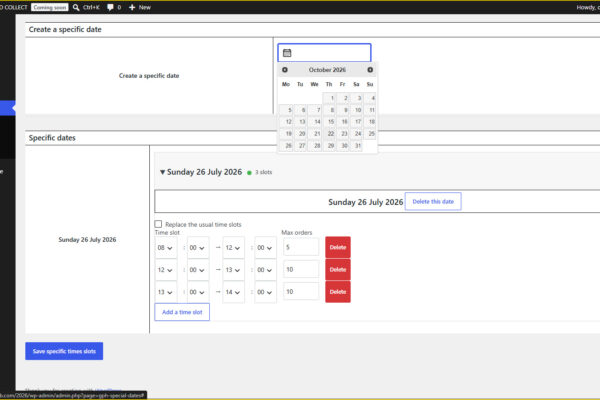The height and width of the screenshot is (400, 600).
Task: Focus the specific date input field
Action: click(324, 53)
